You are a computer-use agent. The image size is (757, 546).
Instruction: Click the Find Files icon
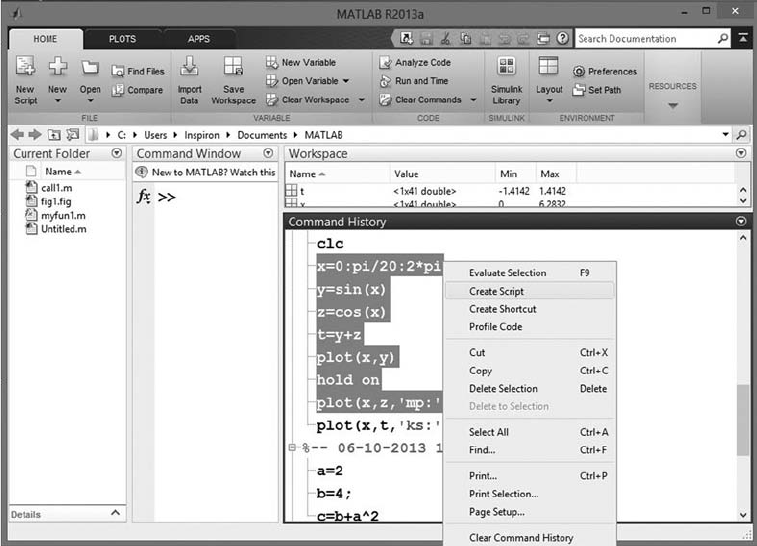[x=118, y=71]
